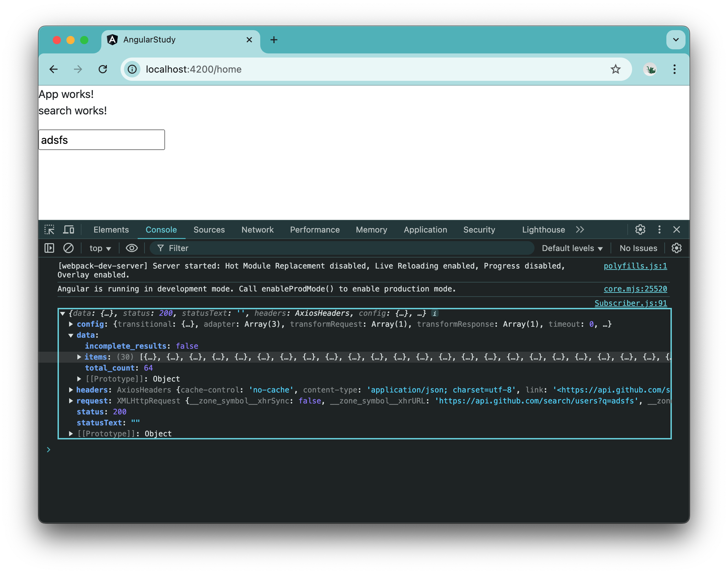Switch to the Application tab
Screen dimensions: 728x574
tap(425, 229)
